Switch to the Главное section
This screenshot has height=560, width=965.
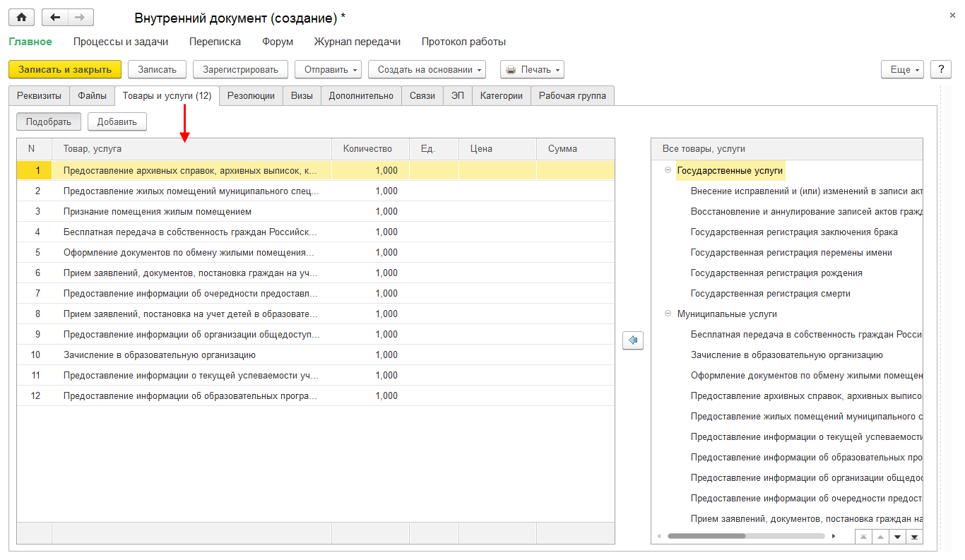coord(30,42)
